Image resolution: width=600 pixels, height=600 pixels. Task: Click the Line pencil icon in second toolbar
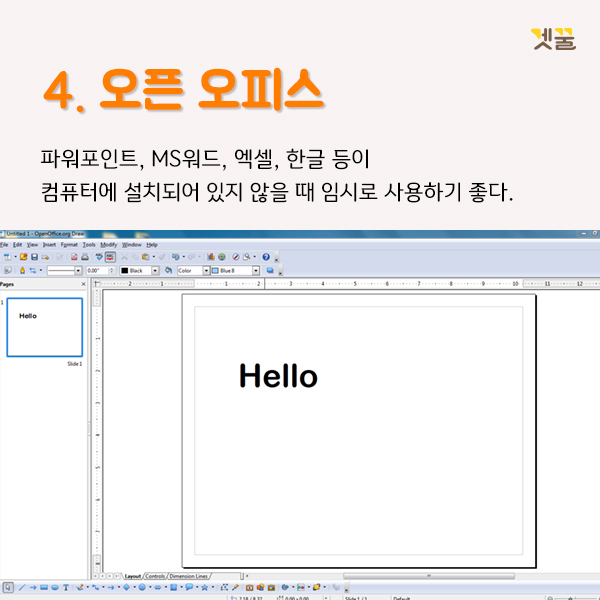click(23, 271)
